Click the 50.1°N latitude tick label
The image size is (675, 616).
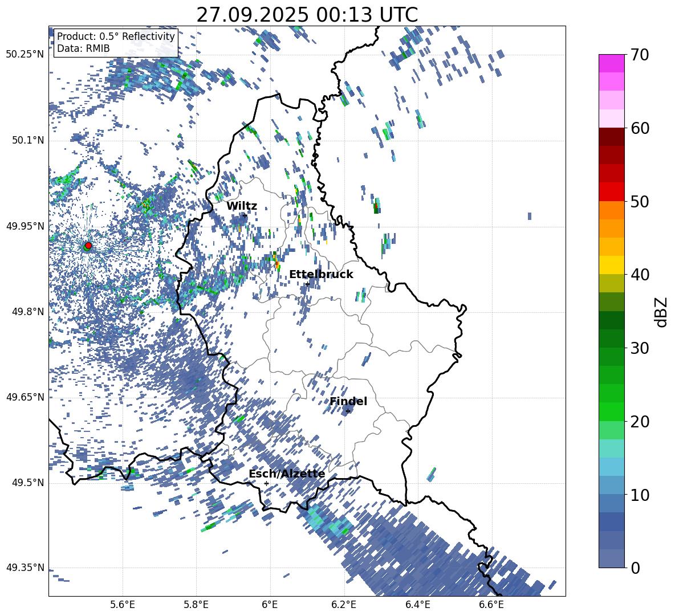click(x=28, y=141)
